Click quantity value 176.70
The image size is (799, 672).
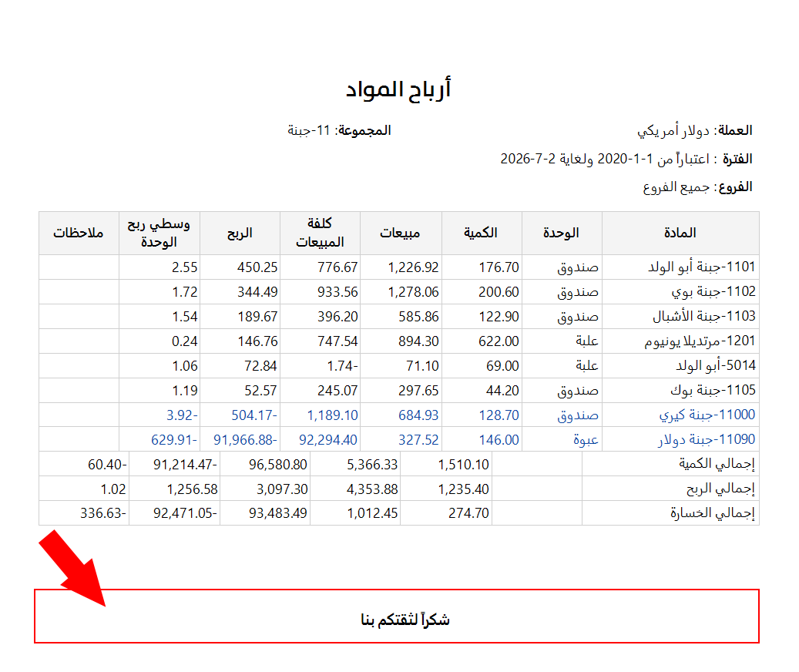pos(499,267)
